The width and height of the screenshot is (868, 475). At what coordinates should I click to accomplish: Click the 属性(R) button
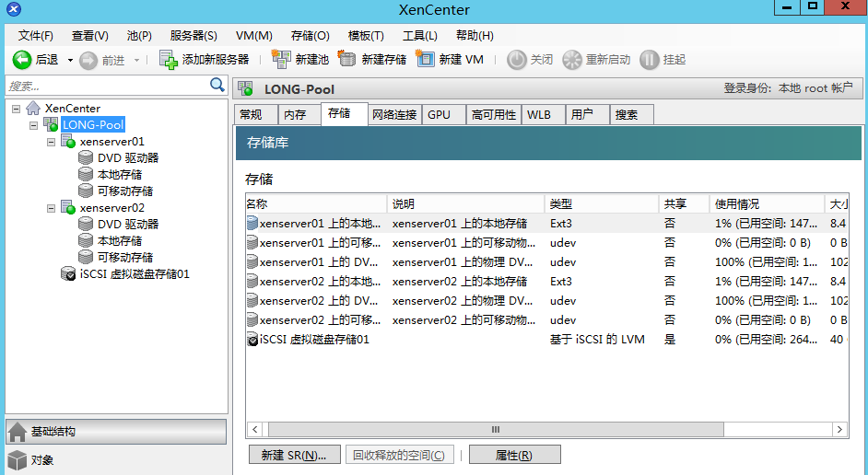click(x=515, y=455)
